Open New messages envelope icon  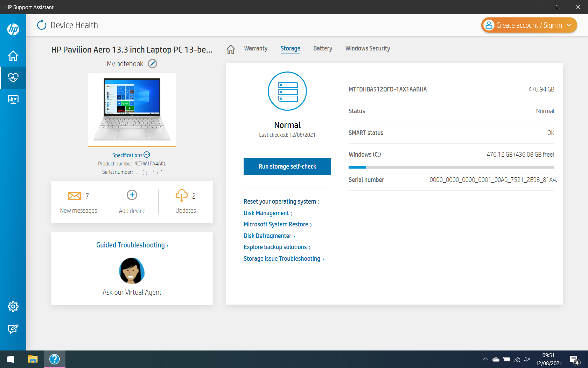pyautogui.click(x=74, y=196)
